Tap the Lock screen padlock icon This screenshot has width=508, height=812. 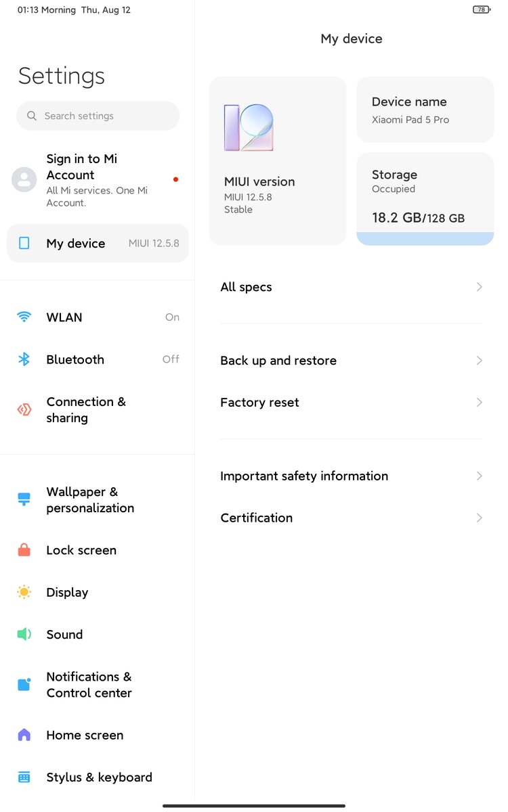tap(24, 550)
